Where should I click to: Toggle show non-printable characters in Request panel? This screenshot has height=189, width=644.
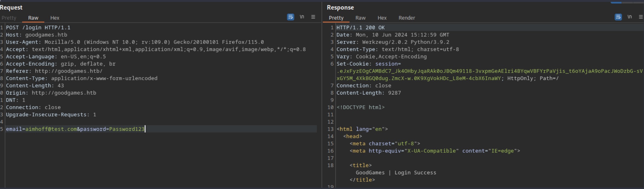point(302,17)
